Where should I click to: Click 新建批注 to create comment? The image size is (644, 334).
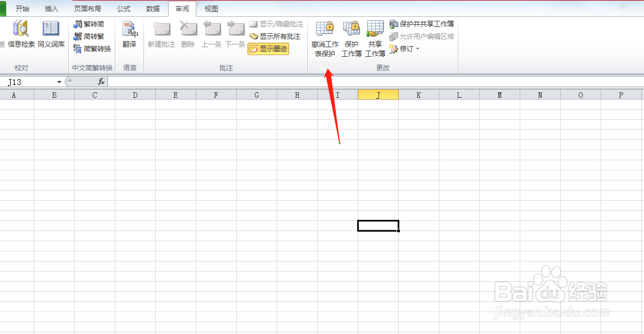pyautogui.click(x=161, y=35)
